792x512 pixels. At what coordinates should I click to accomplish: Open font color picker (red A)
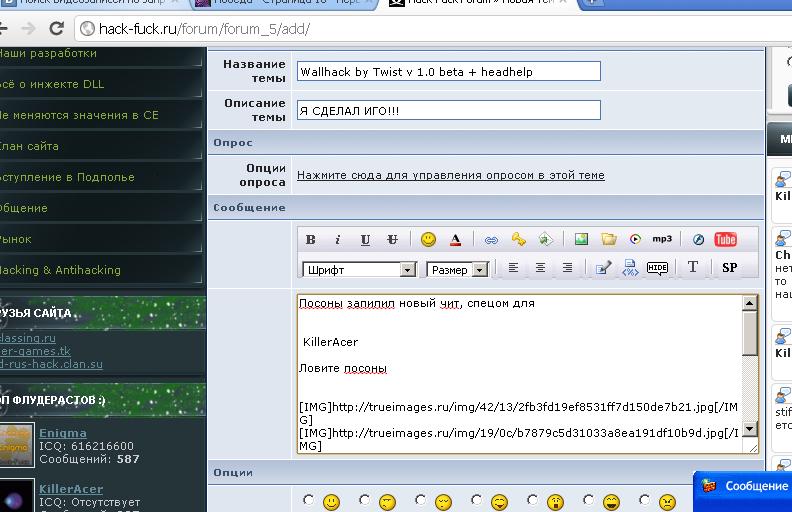tap(455, 240)
